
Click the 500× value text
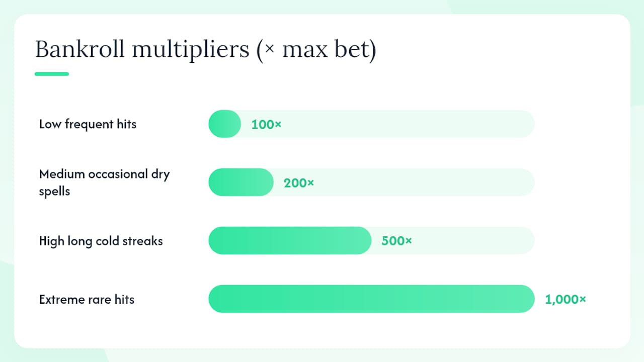(396, 241)
